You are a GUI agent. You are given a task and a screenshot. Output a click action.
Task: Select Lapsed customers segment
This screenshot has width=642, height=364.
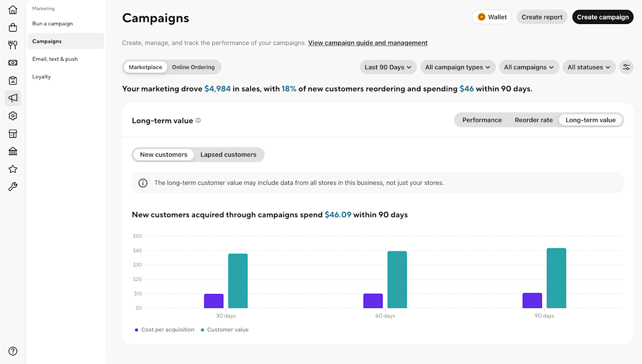pyautogui.click(x=228, y=154)
